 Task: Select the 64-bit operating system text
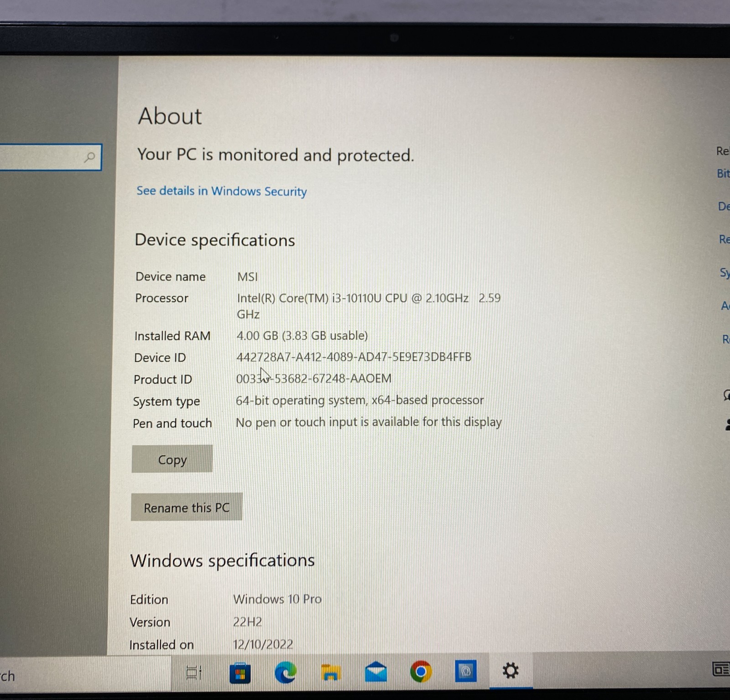point(360,400)
